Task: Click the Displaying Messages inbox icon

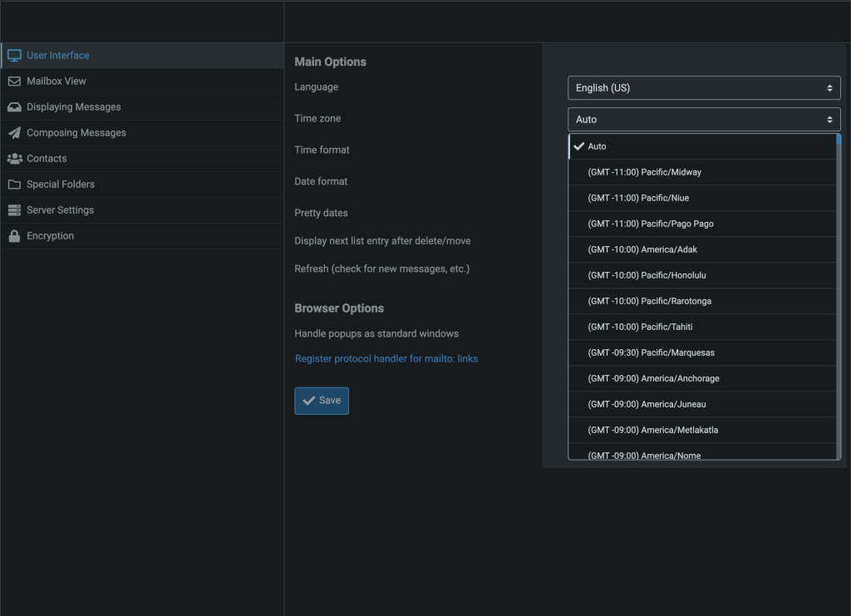Action: point(14,107)
